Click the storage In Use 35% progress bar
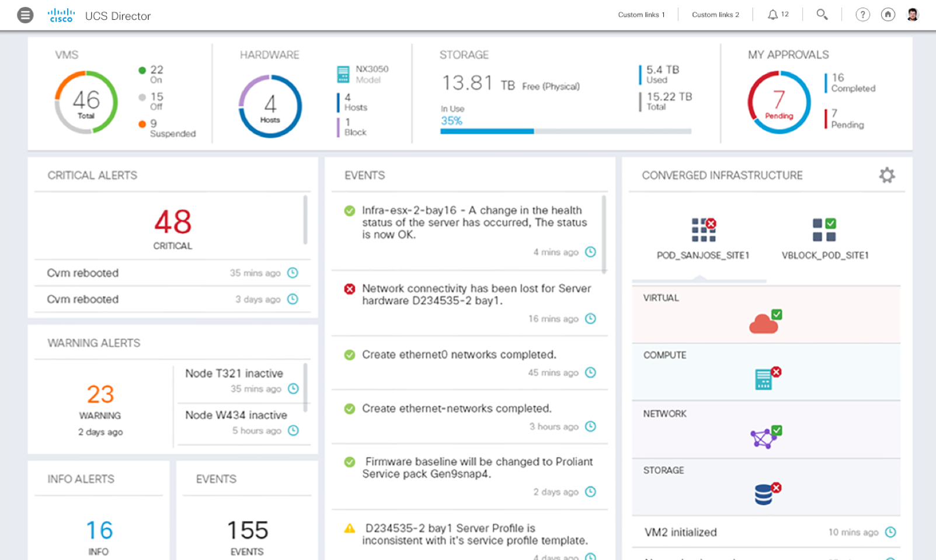Viewport: 936px width, 560px height. click(566, 131)
